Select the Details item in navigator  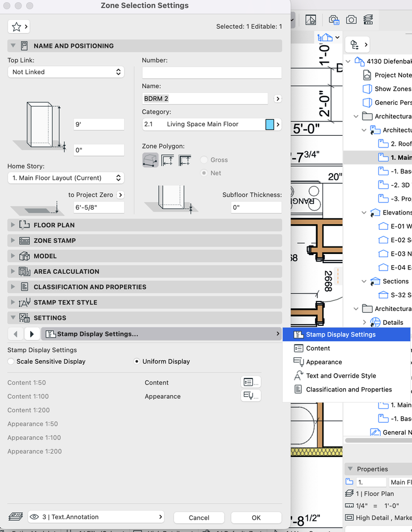pyautogui.click(x=386, y=322)
